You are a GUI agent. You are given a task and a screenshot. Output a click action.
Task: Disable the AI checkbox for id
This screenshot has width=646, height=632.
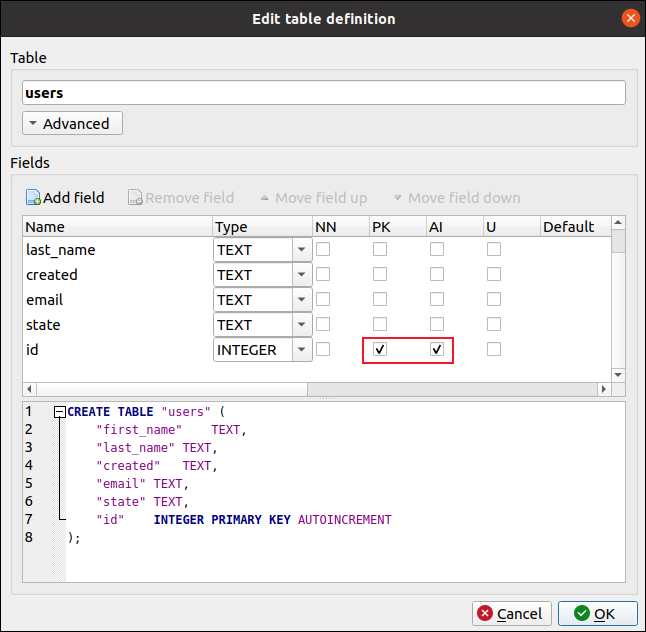[437, 350]
